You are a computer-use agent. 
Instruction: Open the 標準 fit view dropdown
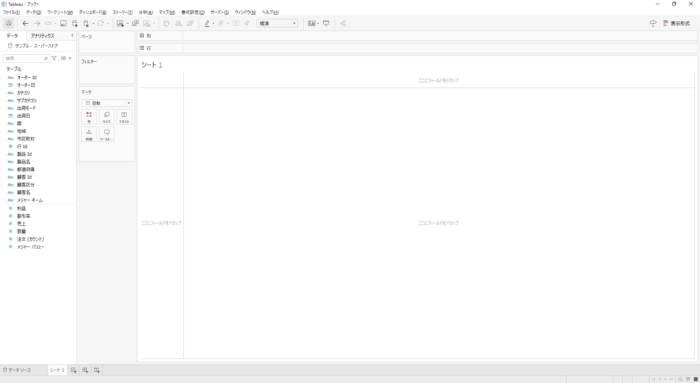point(277,23)
